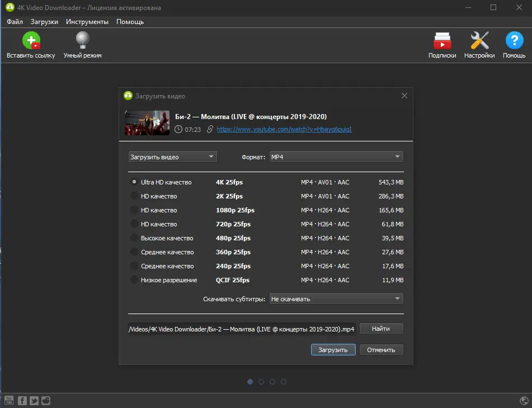Select Среднее качество 360p 25fps option
Screen dimensions: 532x408
pos(134,252)
